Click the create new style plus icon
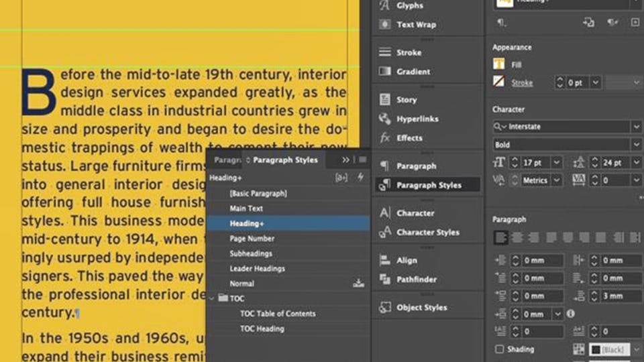 [635, 22]
